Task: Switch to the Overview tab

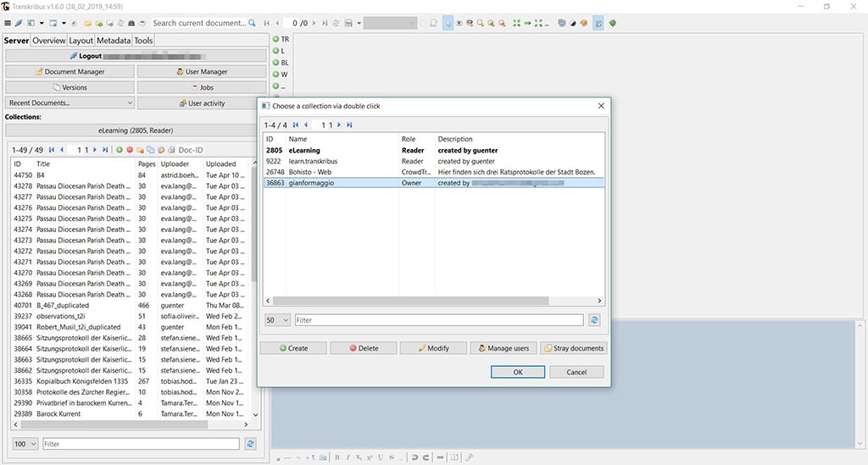Action: tap(48, 41)
